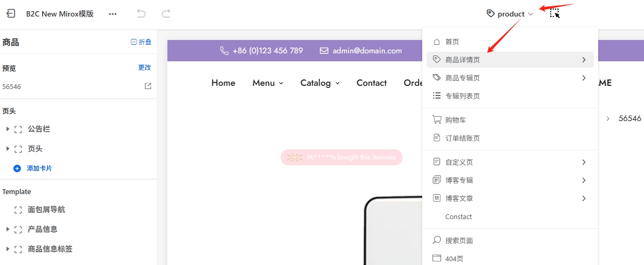Click the blue plus add card icon
Image resolution: width=644 pixels, height=265 pixels.
17,168
